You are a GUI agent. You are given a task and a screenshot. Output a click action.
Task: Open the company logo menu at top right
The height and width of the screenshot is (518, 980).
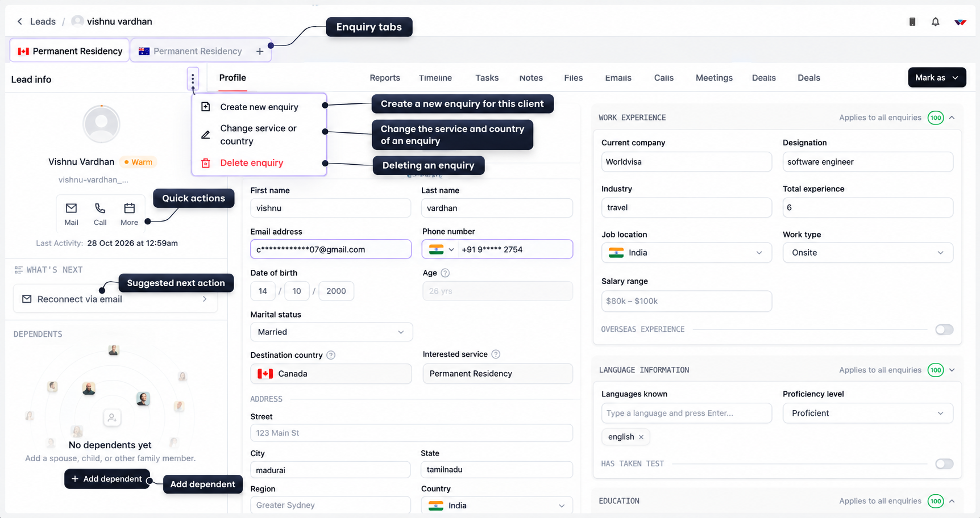[x=960, y=22]
